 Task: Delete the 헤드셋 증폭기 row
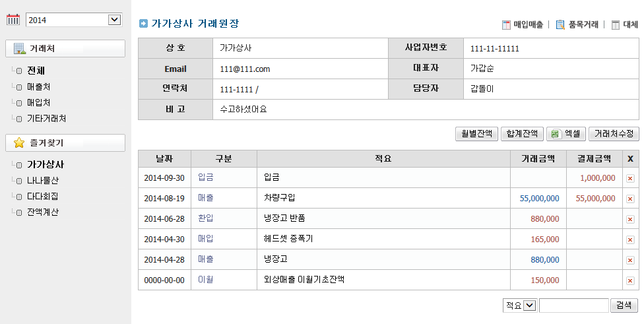pos(630,240)
